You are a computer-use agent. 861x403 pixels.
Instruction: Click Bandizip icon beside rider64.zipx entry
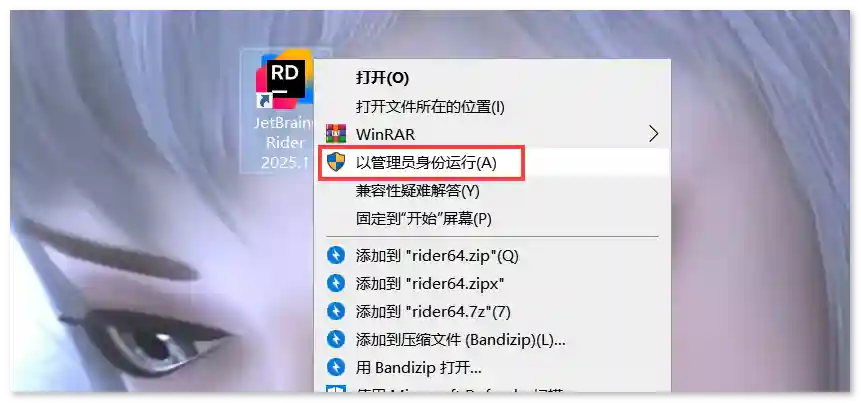pos(336,283)
